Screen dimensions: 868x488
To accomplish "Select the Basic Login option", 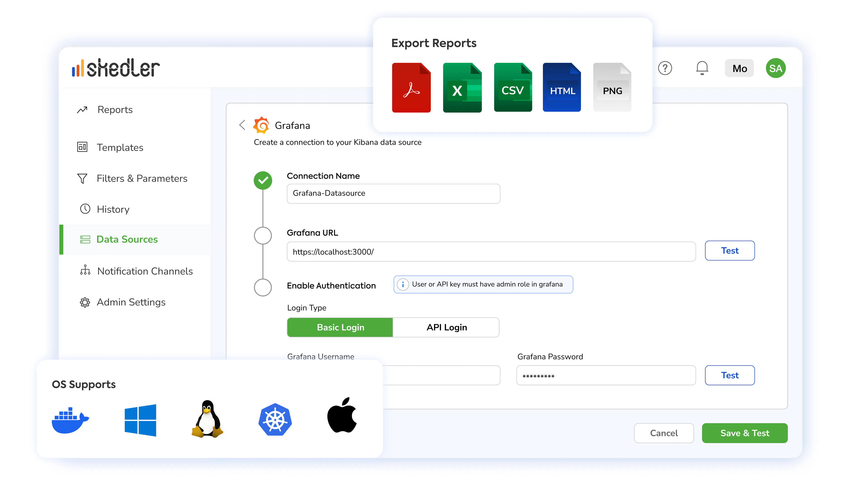I will point(340,327).
